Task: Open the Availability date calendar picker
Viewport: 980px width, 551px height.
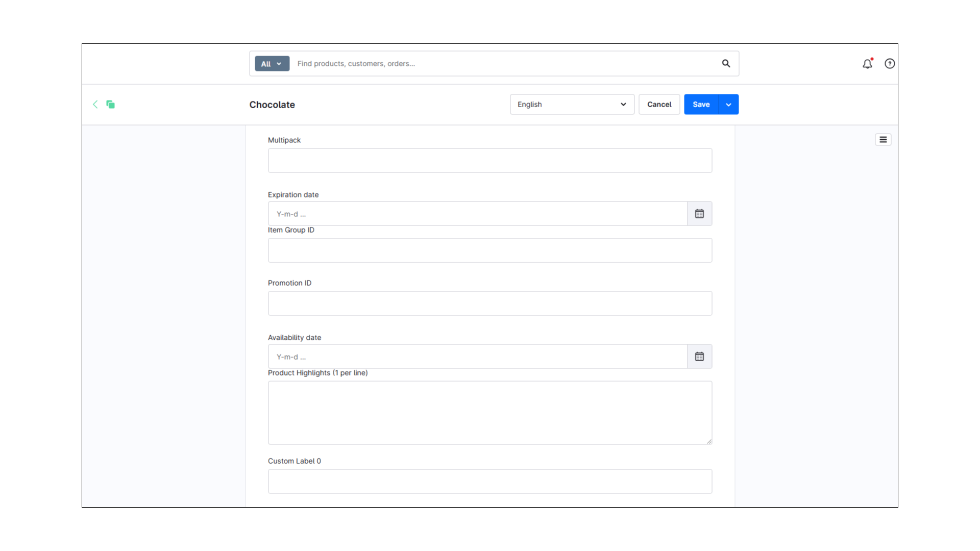Action: click(x=699, y=356)
